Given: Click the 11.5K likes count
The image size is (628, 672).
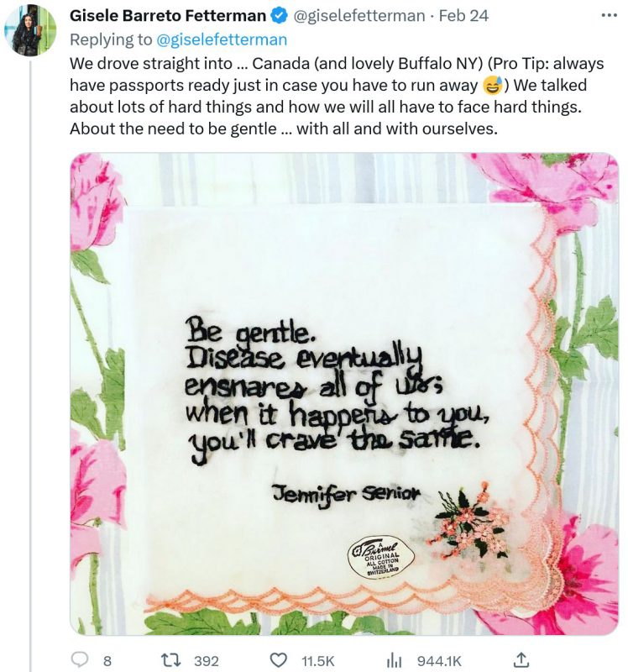Looking at the screenshot, I should click(318, 661).
